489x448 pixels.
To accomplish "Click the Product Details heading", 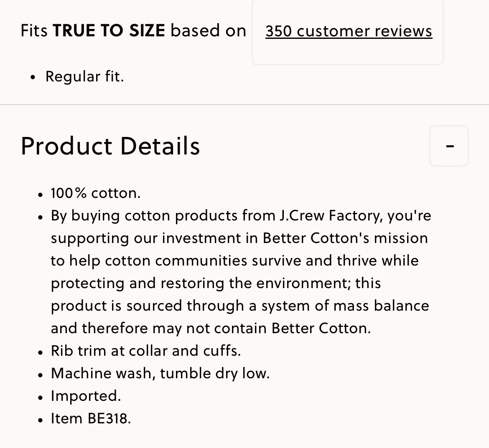I will [x=110, y=146].
